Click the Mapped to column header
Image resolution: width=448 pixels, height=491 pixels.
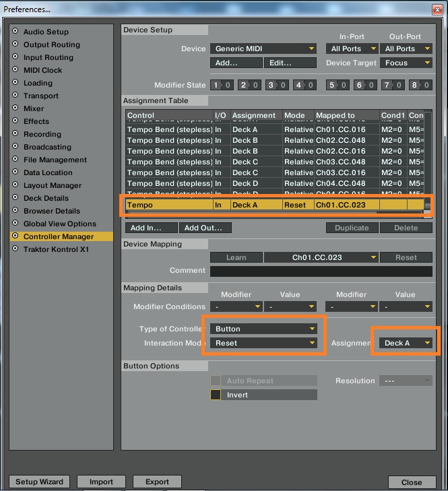tap(346, 115)
